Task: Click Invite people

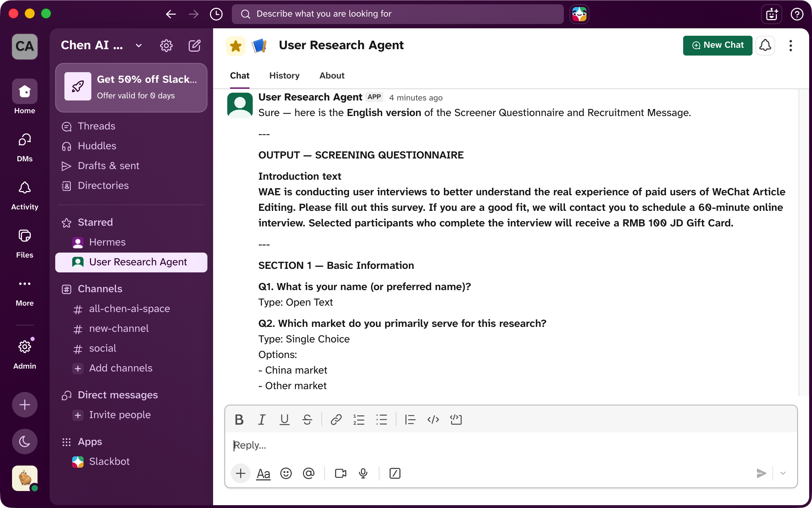Action: point(131,415)
